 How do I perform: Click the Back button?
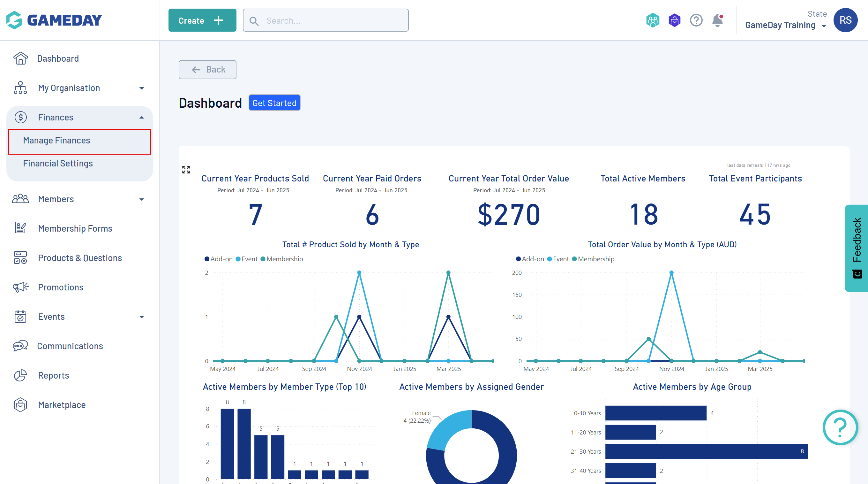point(207,69)
